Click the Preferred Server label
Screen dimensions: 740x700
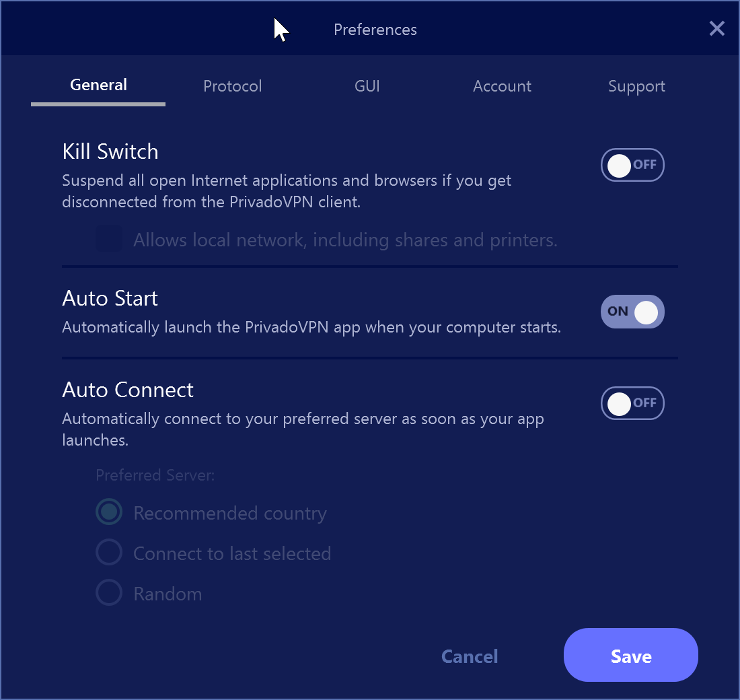[155, 475]
